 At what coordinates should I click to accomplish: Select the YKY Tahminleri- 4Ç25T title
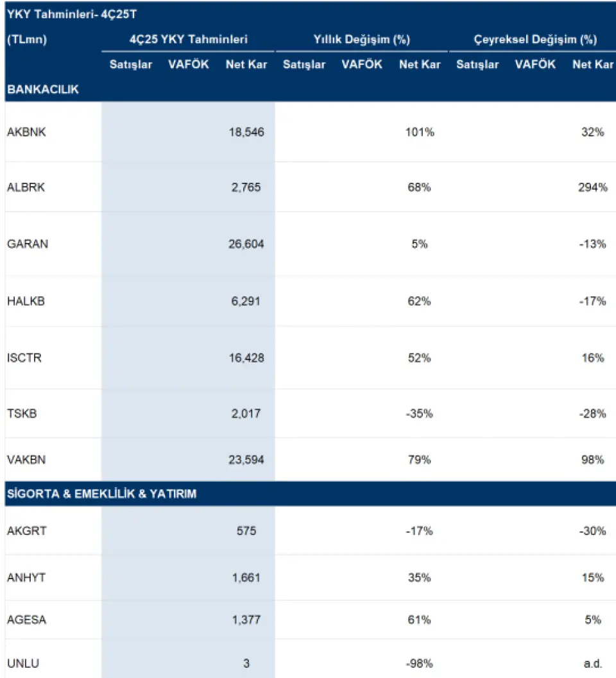(x=72, y=13)
